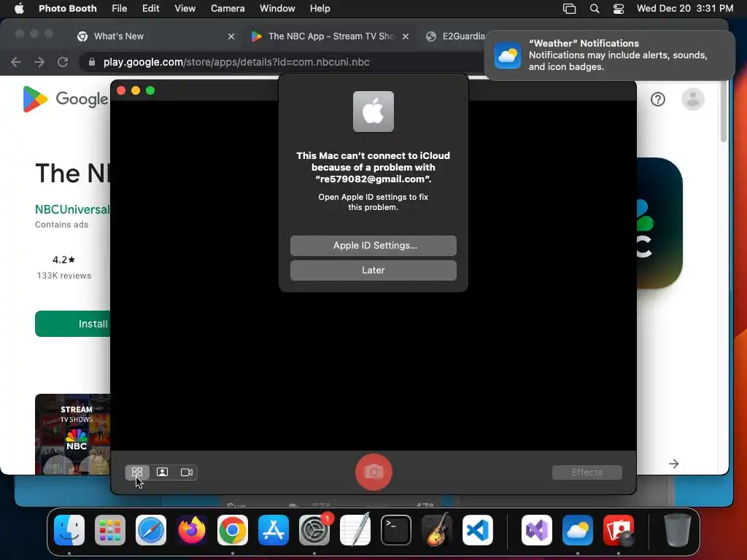
Task: Open the Stream TV Shows screenshot thumbnail
Action: [73, 435]
